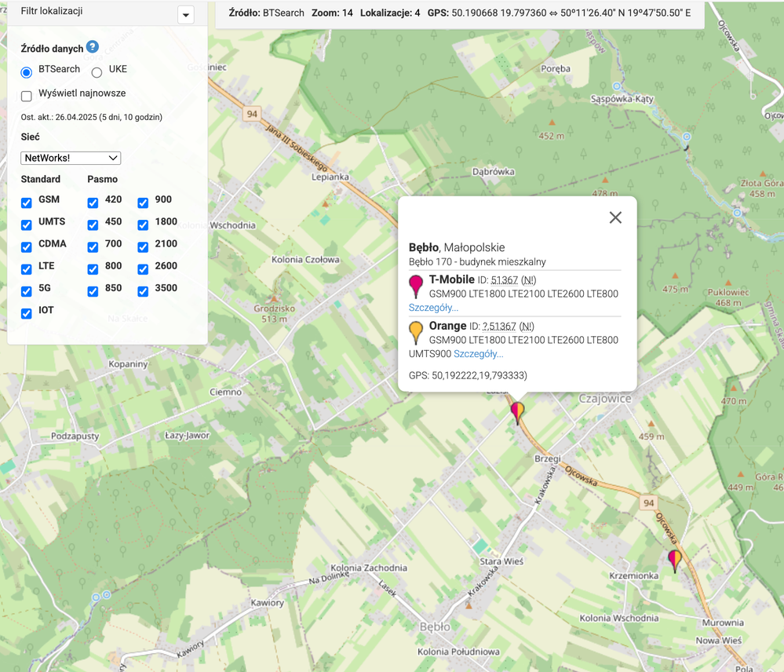The image size is (784, 672).
Task: Open the NetWorks! network dropdown
Action: 71,158
